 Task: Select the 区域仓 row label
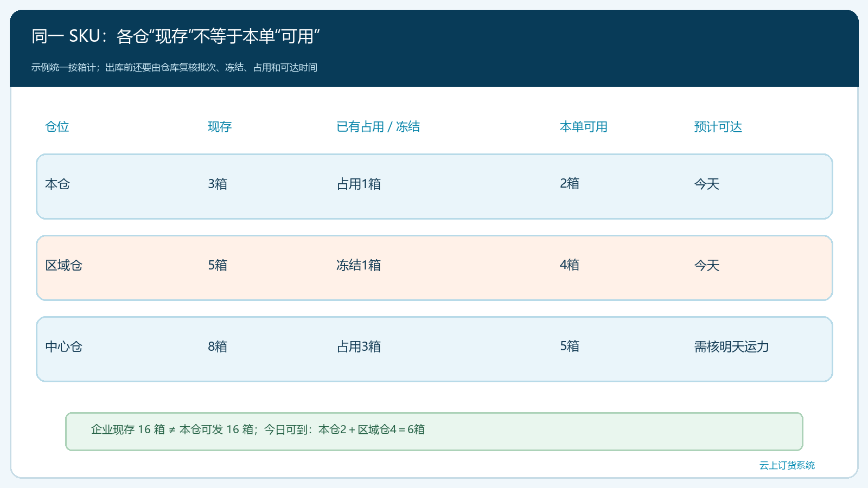coord(64,266)
